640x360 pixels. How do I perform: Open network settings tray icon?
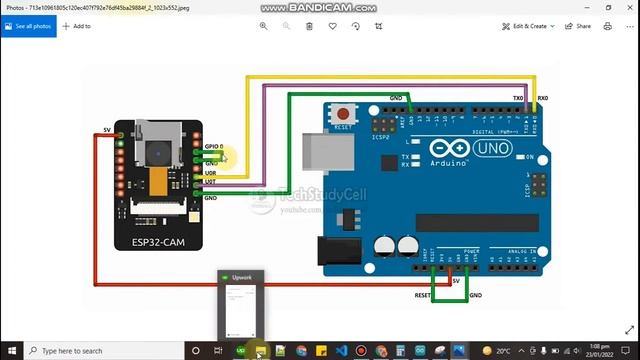coord(567,351)
